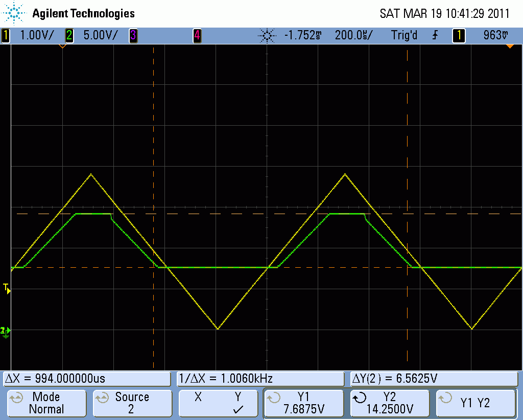Click the rising edge trigger slope icon

435,35
